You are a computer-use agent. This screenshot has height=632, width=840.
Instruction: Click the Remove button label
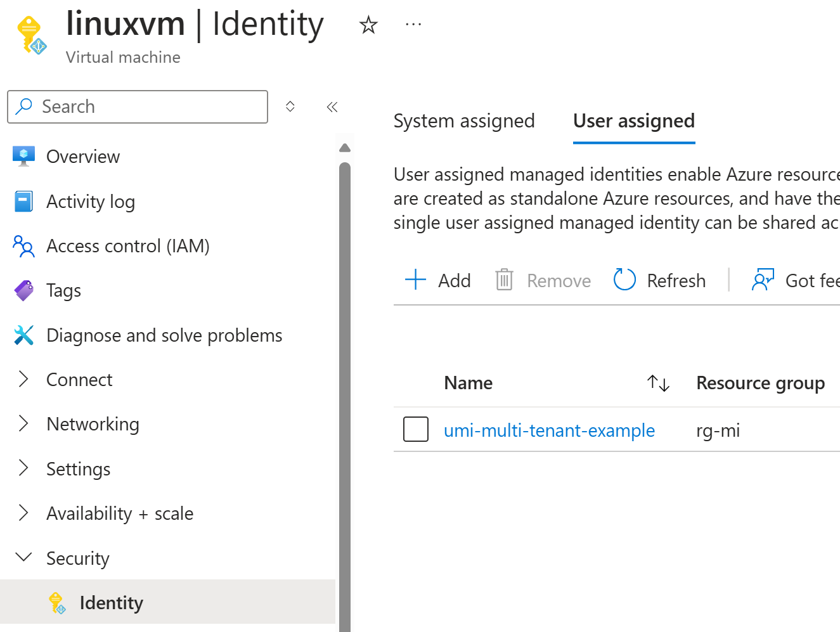(x=559, y=281)
